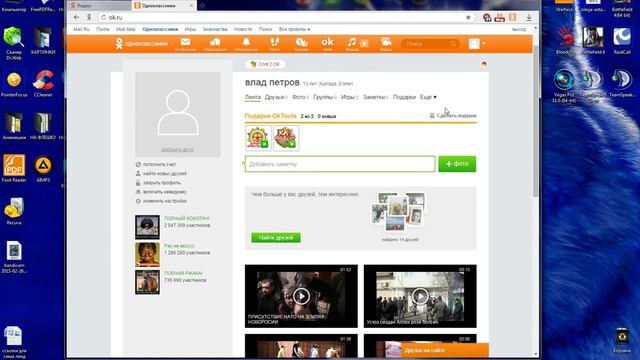Open the Messages envelope icon
Screen dimensions: 640x360
(185, 44)
